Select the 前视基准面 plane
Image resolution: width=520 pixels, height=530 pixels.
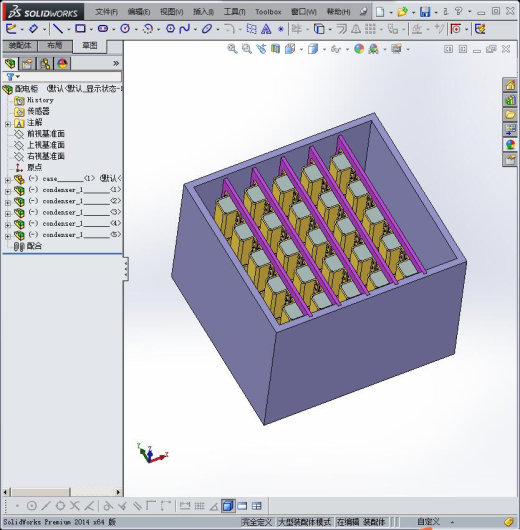coord(40,134)
